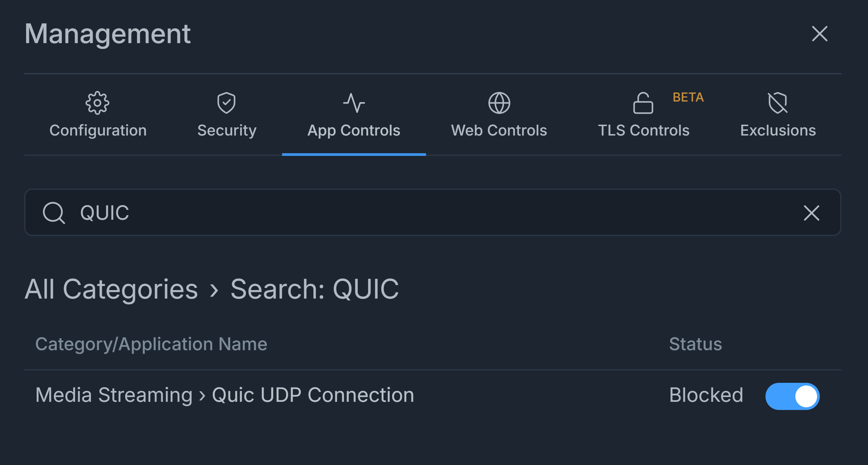Click the Web Controls globe icon
The width and height of the screenshot is (868, 465).
click(499, 103)
